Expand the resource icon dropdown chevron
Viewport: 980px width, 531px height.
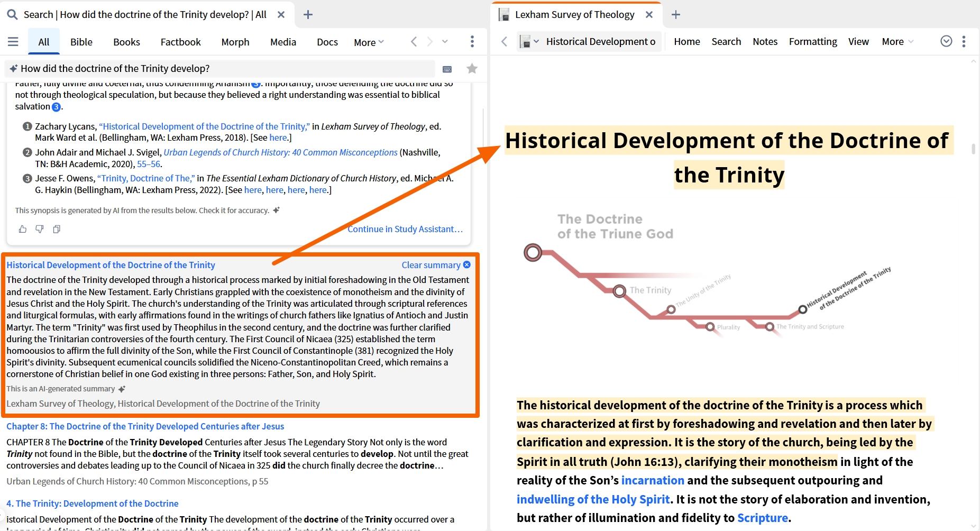tap(536, 41)
